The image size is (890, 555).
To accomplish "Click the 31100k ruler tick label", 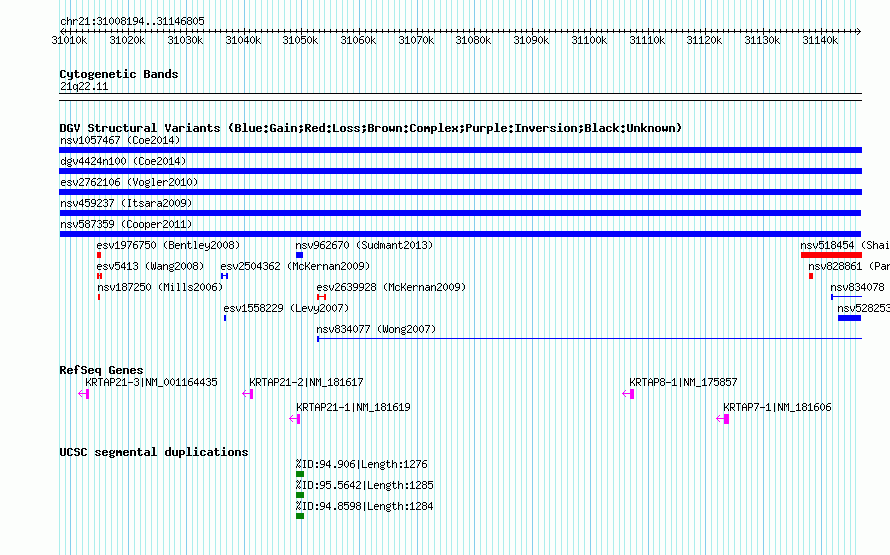I will [x=589, y=40].
